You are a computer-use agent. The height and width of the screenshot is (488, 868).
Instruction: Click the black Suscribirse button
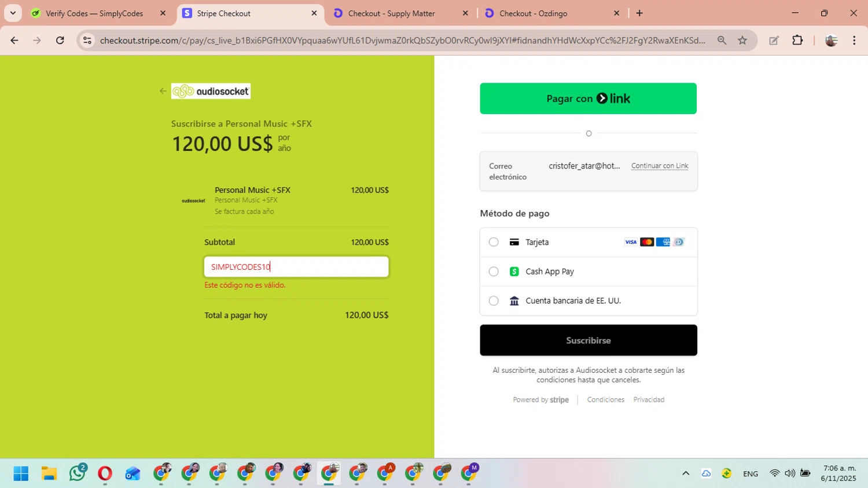588,340
